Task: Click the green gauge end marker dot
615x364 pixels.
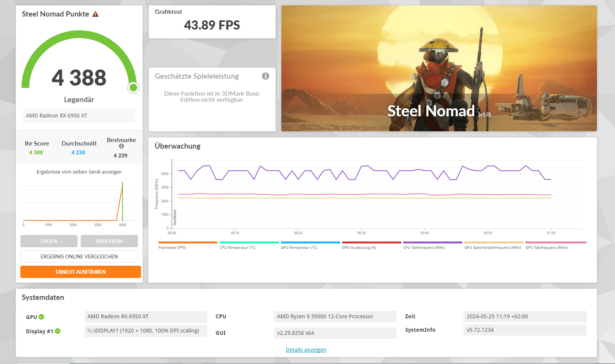Action: click(133, 88)
